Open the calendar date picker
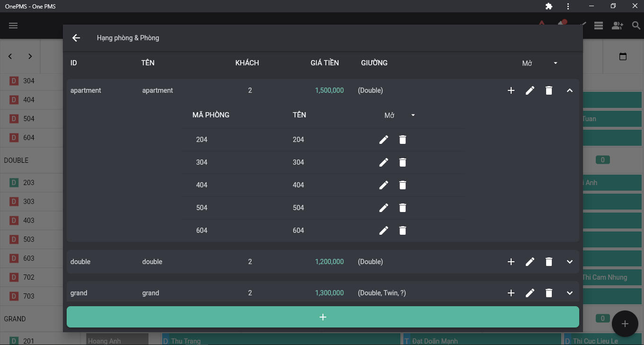644x345 pixels. [623, 56]
